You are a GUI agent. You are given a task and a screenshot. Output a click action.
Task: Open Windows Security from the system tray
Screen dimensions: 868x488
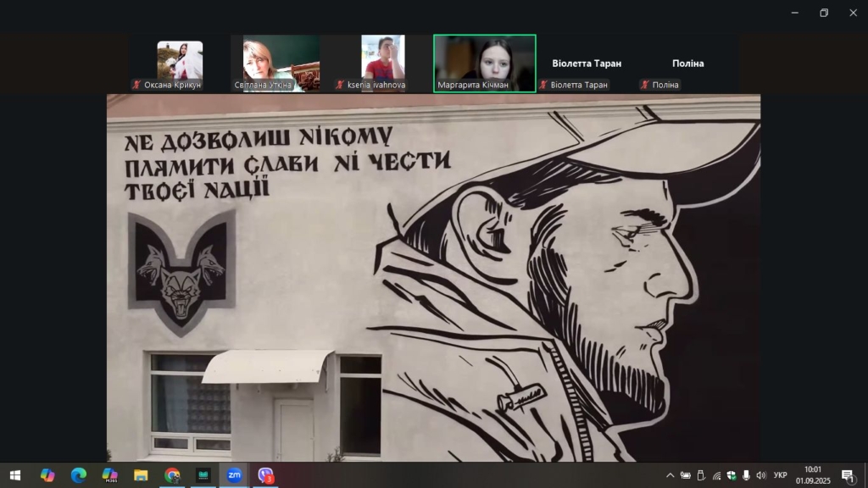732,475
